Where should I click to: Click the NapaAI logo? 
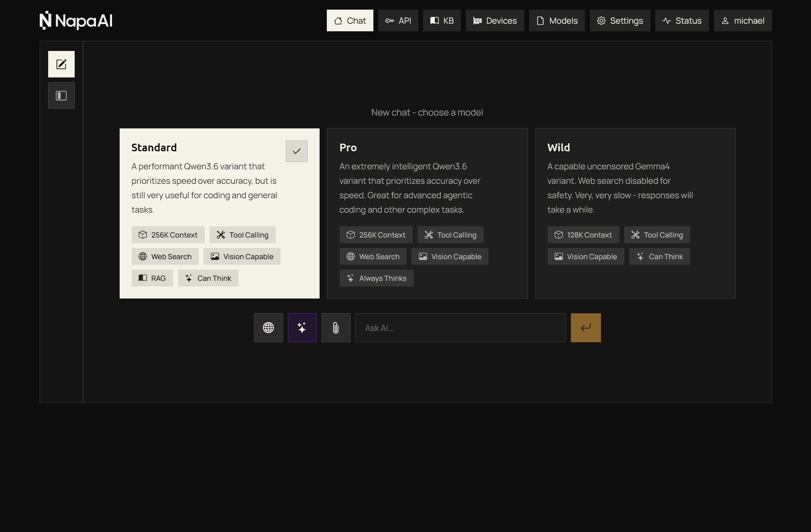[x=76, y=20]
